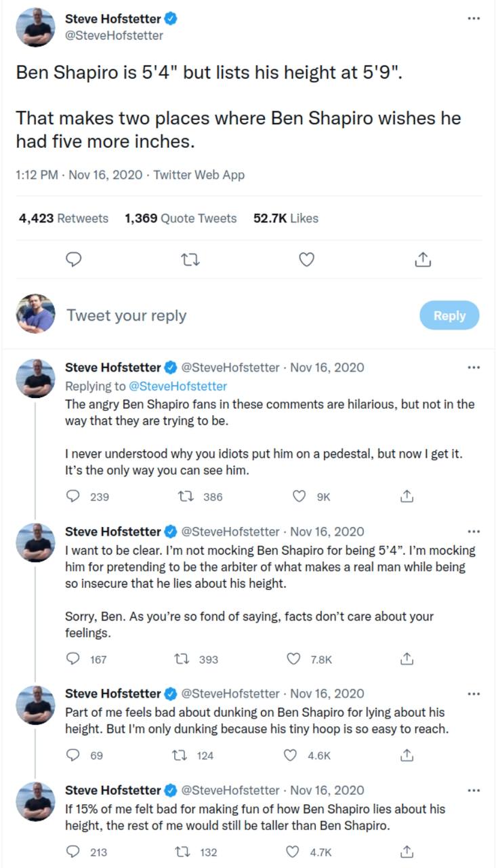This screenshot has height=868, width=496.
Task: View the 1,369 Quote Tweets
Action: coord(181,218)
